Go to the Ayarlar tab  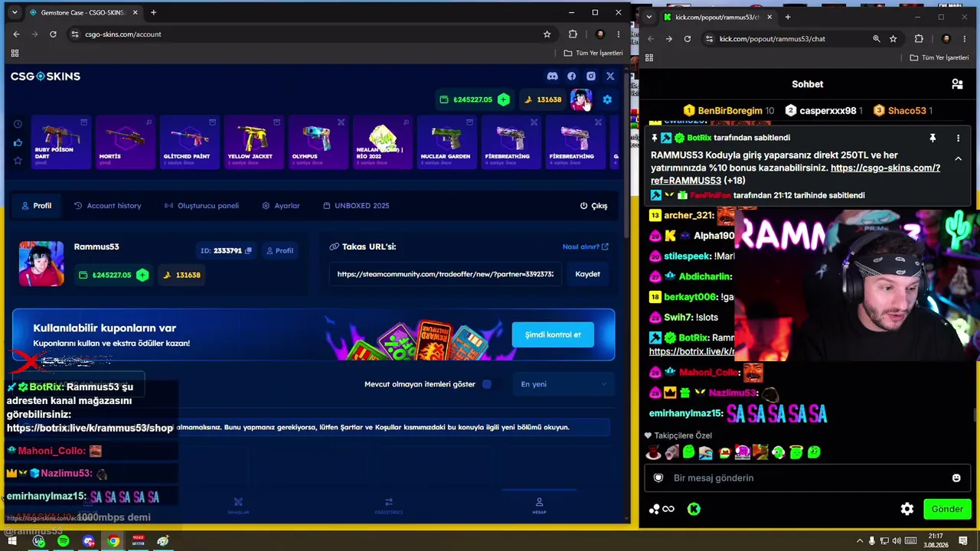click(281, 206)
